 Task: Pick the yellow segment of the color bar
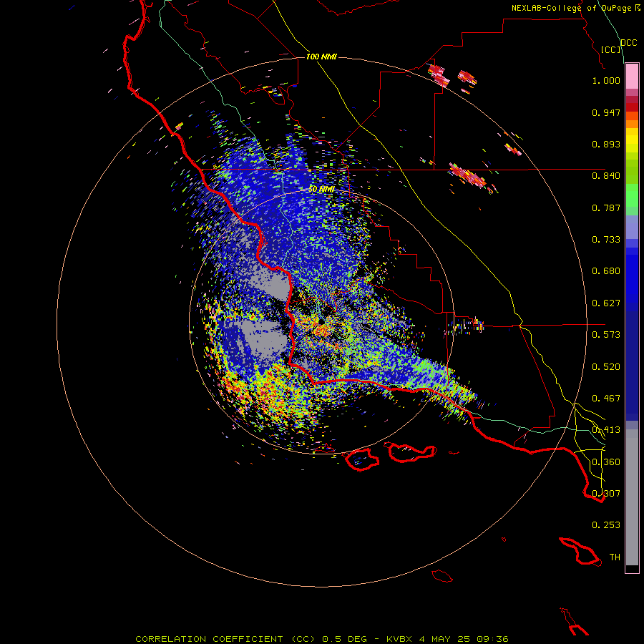pyautogui.click(x=632, y=140)
